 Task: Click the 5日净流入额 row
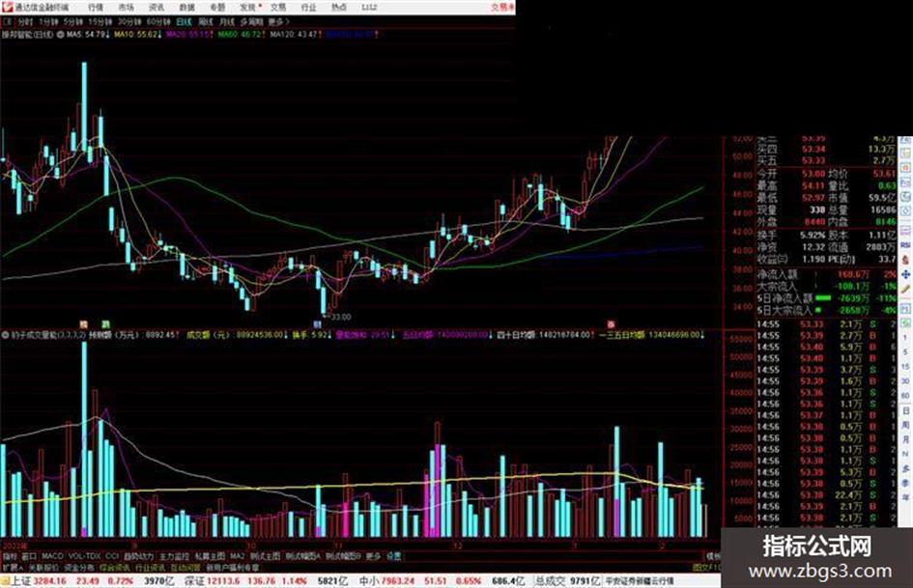click(826, 298)
